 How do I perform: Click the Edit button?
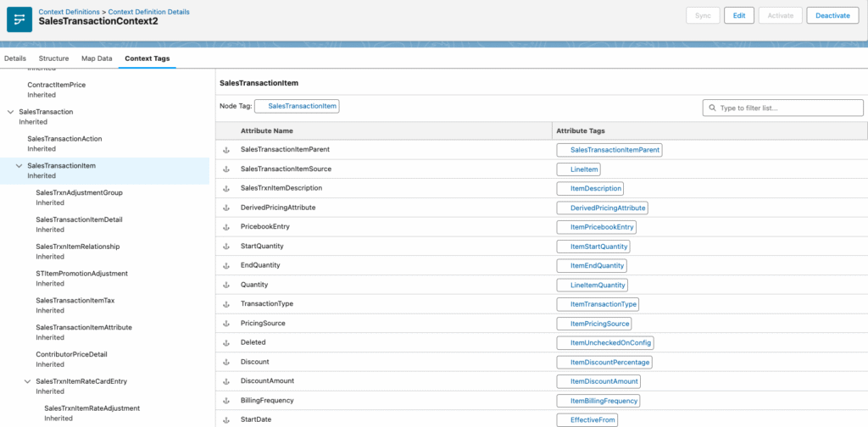(738, 15)
